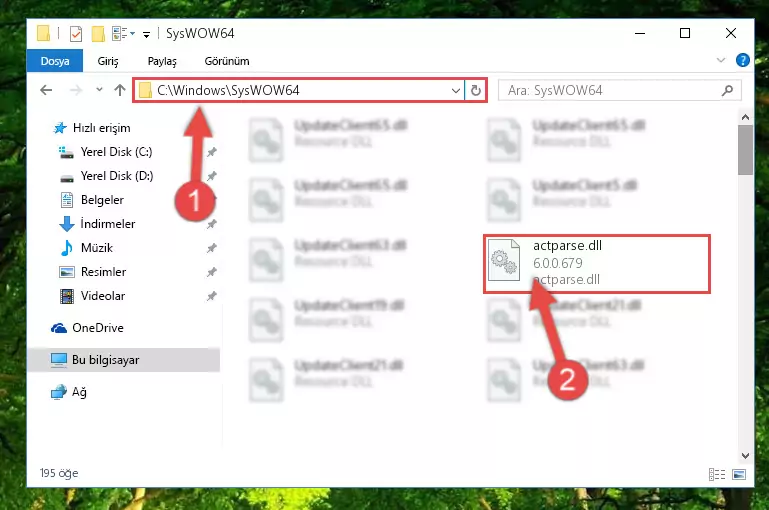Screen dimensions: 769x510
Task: Go forward with the forward arrow
Action: [76, 90]
